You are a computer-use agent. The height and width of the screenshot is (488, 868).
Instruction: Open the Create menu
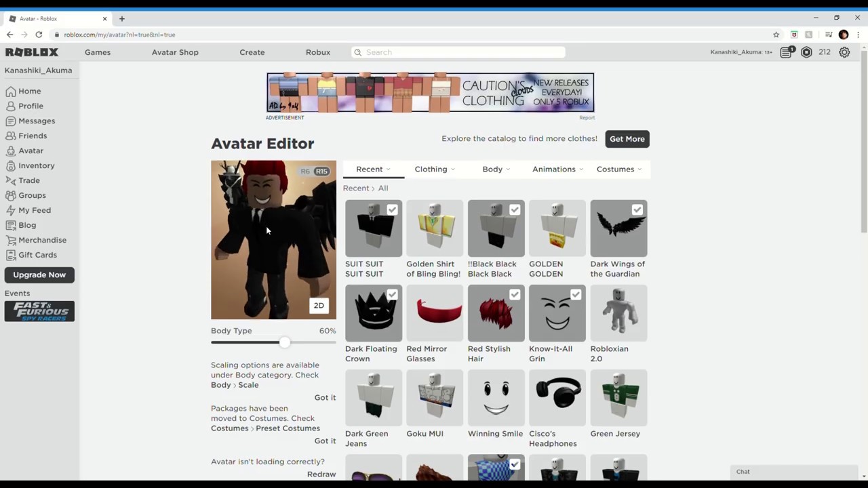coord(252,52)
